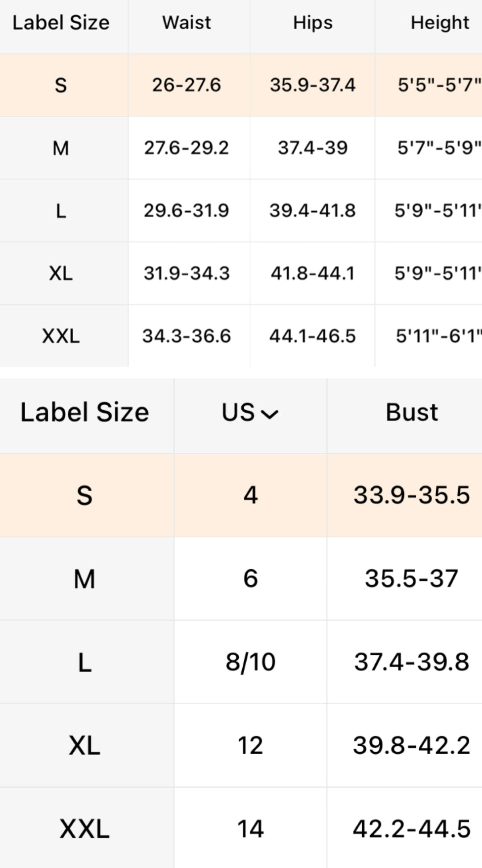Select the S row in the bust table

pos(85,495)
